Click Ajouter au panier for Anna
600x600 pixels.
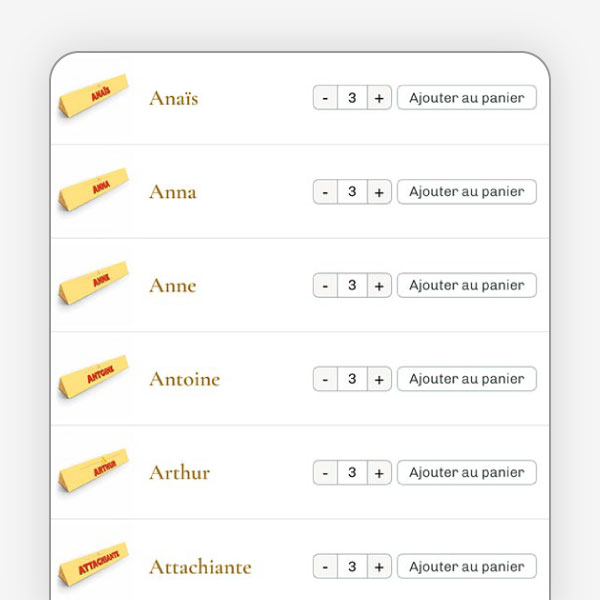click(467, 191)
